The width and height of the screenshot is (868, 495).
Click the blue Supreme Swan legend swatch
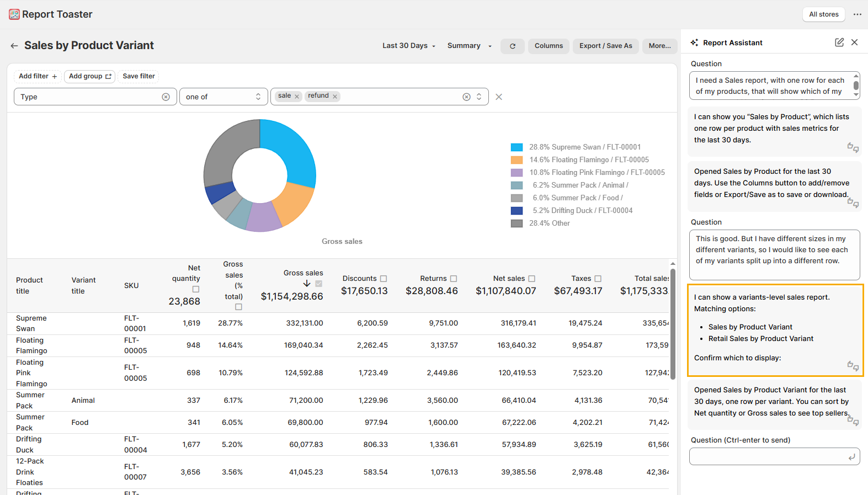pyautogui.click(x=516, y=147)
